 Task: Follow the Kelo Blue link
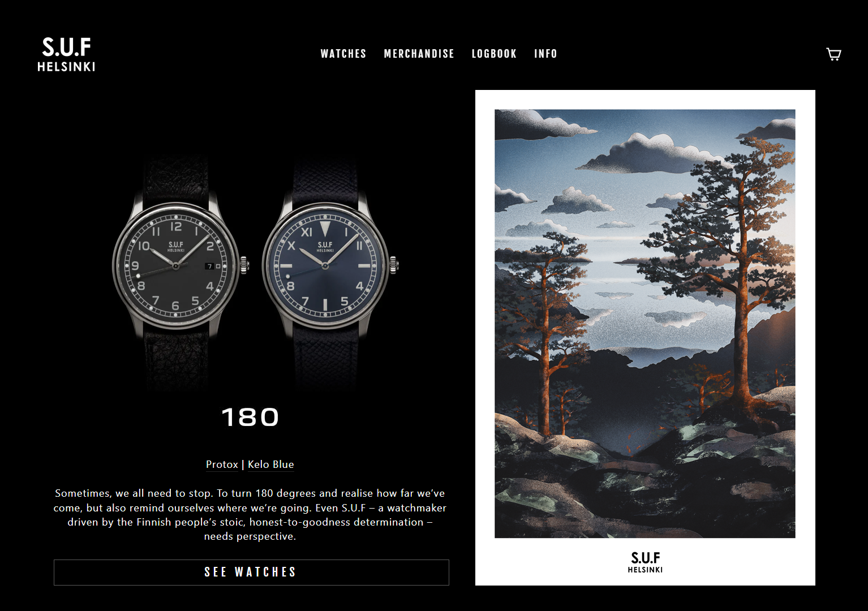pos(271,464)
